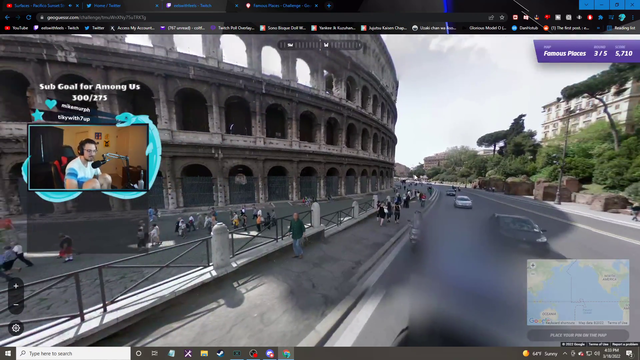This screenshot has width=640, height=360.
Task: Open the 'Glorious Model O' bookmark
Action: click(x=484, y=28)
